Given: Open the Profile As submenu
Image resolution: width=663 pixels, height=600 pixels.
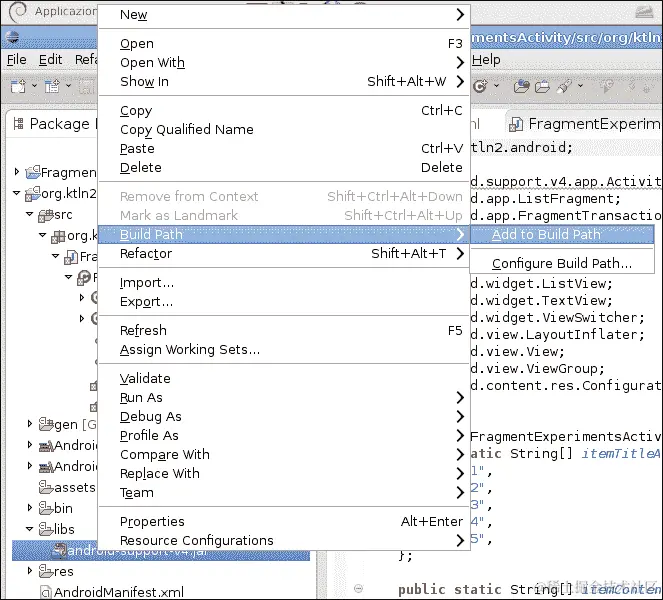Looking at the screenshot, I should pyautogui.click(x=284, y=436).
